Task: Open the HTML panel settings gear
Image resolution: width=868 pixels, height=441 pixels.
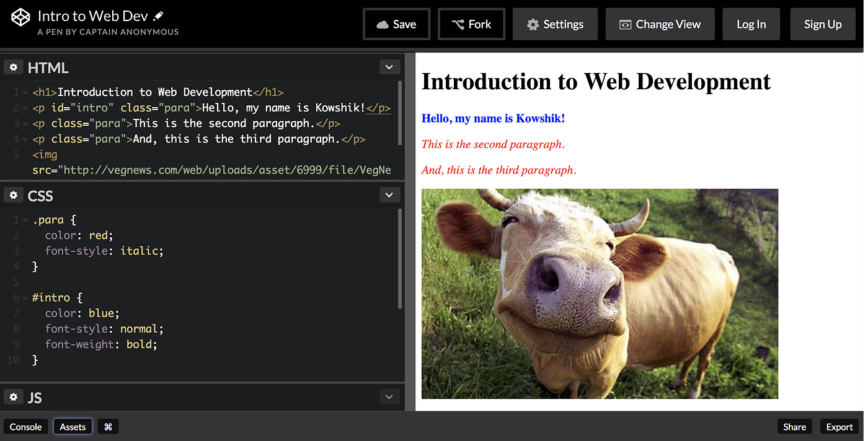Action: tap(13, 66)
